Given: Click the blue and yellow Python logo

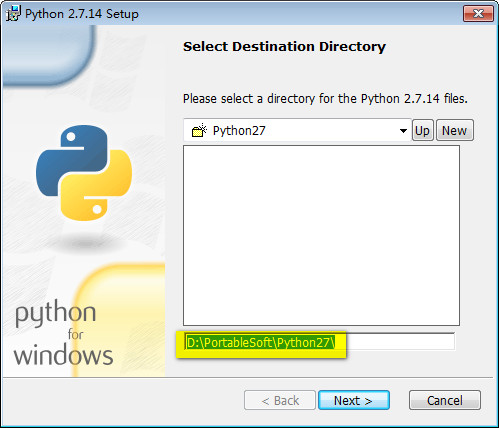Looking at the screenshot, I should pos(84,173).
